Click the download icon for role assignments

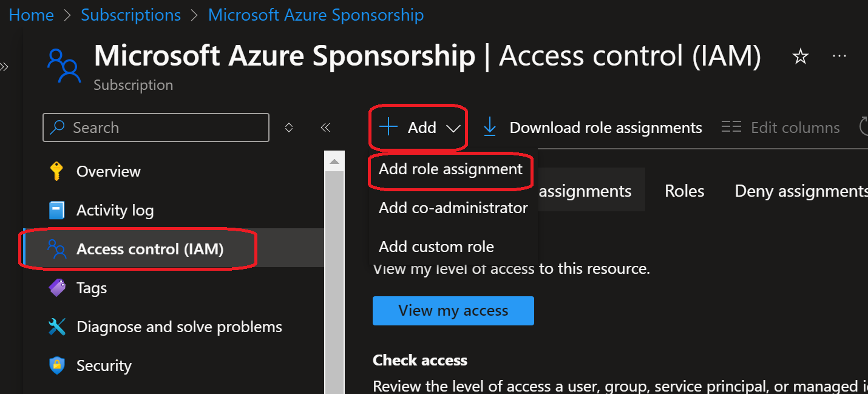click(x=489, y=127)
